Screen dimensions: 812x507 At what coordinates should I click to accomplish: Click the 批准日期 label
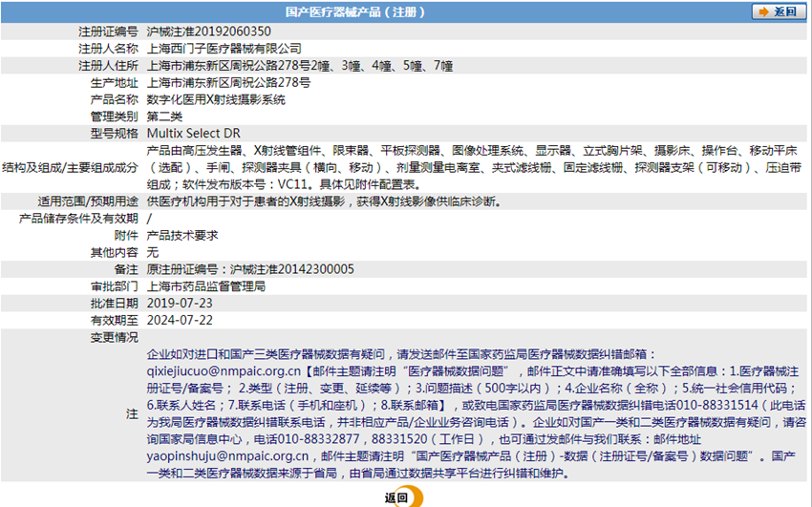pos(115,304)
